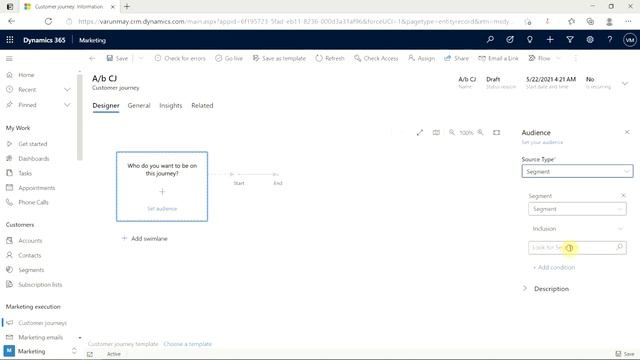This screenshot has height=360, width=640.
Task: Click the search magnifier in top bar
Action: [x=490, y=40]
